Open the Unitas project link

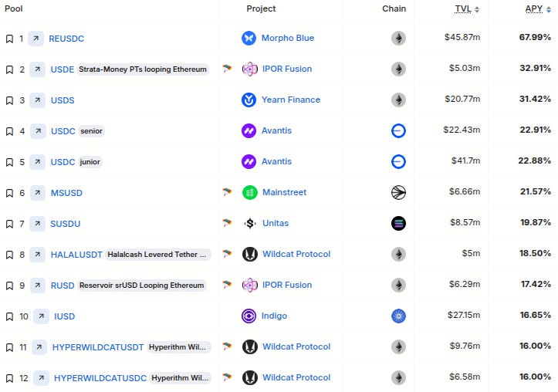point(276,223)
